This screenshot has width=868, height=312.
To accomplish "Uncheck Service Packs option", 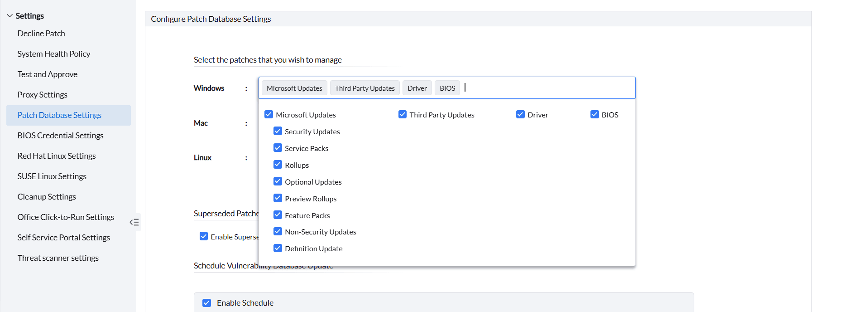I will [278, 148].
